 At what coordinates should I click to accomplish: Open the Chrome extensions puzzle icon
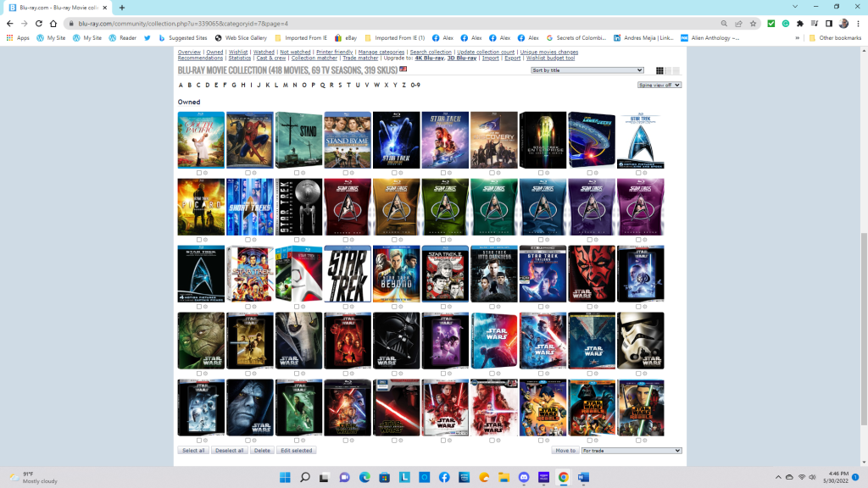tap(799, 24)
